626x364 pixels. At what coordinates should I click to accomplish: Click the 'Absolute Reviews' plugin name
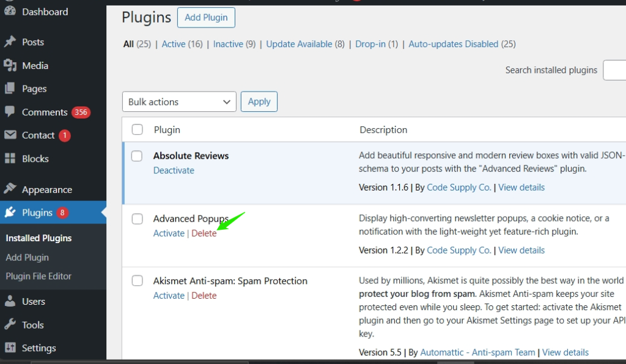(191, 156)
